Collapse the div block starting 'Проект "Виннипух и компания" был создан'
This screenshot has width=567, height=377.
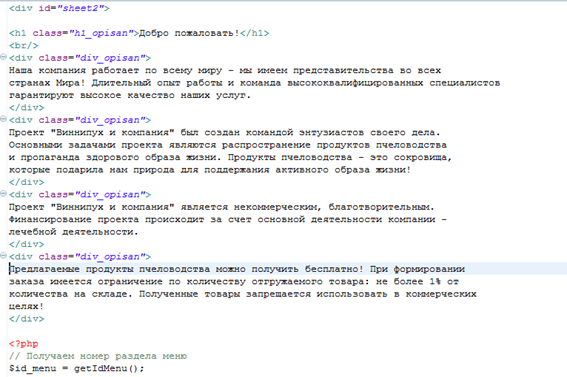click(3, 119)
